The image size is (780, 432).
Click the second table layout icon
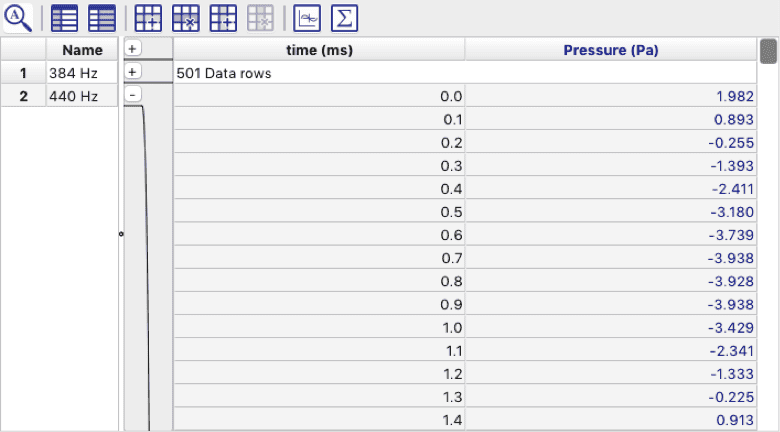pos(101,17)
